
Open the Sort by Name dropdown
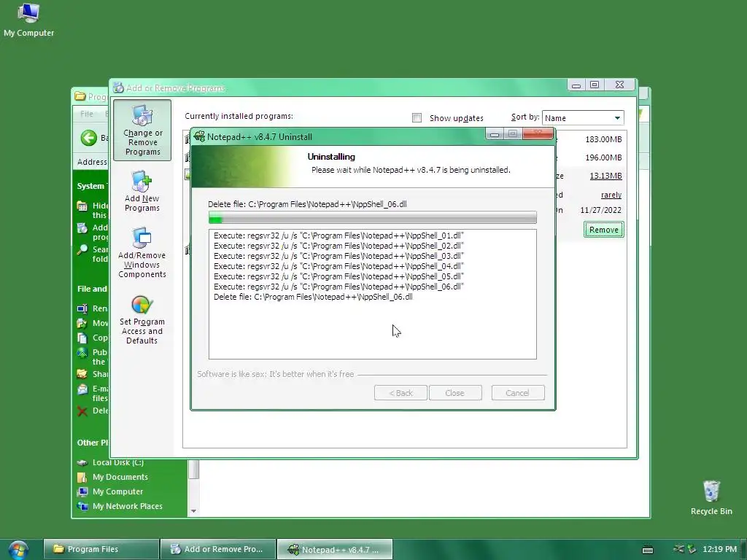[583, 117]
